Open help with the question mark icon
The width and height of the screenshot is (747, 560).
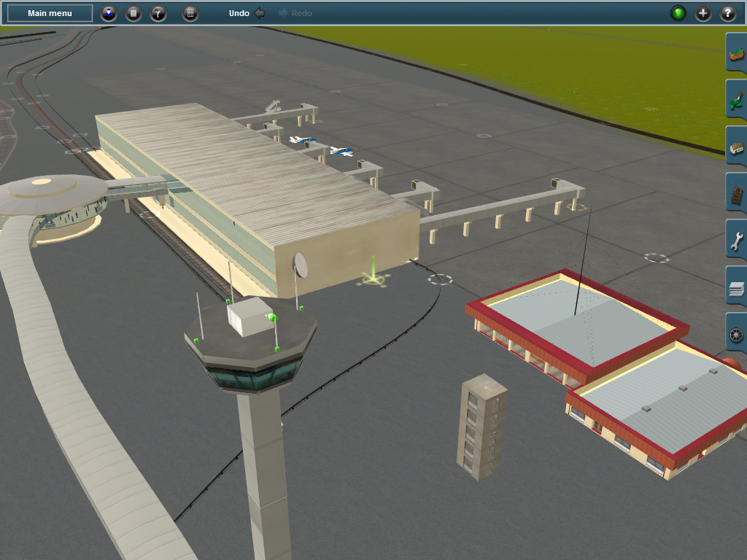coord(728,13)
